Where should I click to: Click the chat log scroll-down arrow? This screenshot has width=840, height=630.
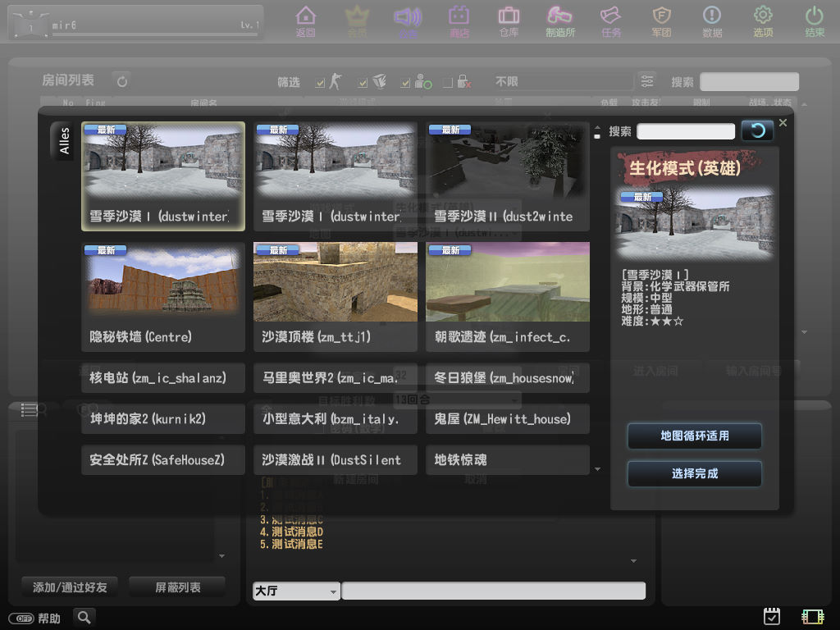point(634,561)
